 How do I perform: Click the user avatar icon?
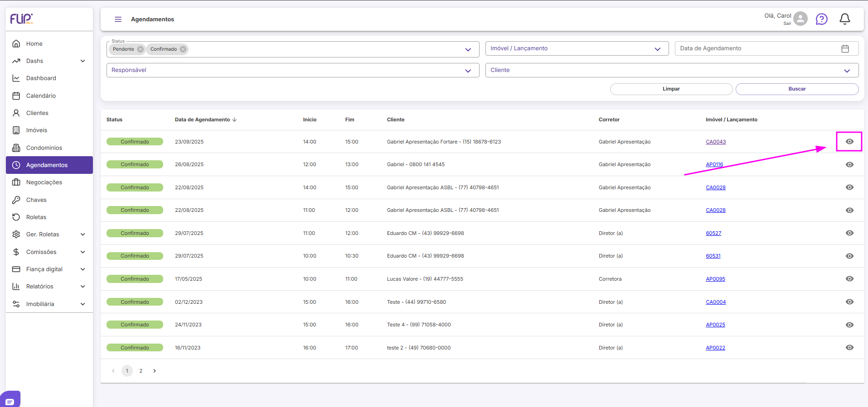pos(800,19)
